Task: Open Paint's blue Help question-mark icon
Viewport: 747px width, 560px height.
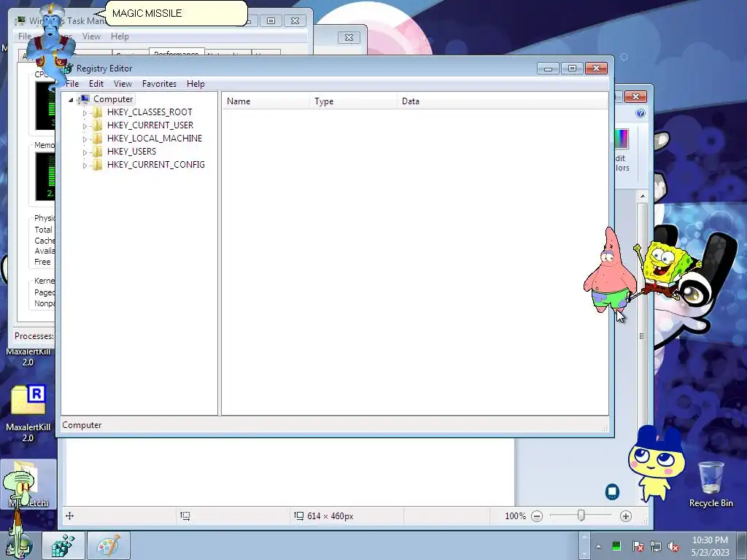Action: point(640,113)
